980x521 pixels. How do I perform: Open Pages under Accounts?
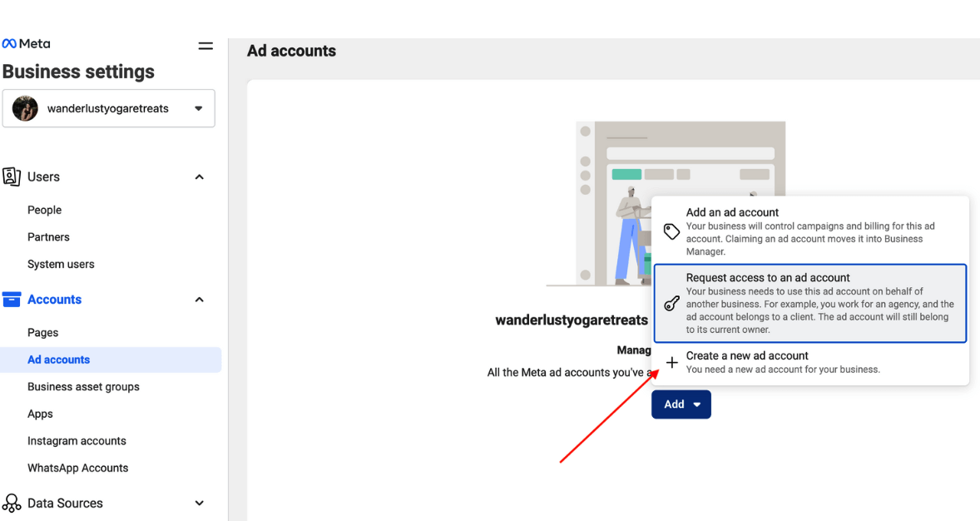coord(42,333)
